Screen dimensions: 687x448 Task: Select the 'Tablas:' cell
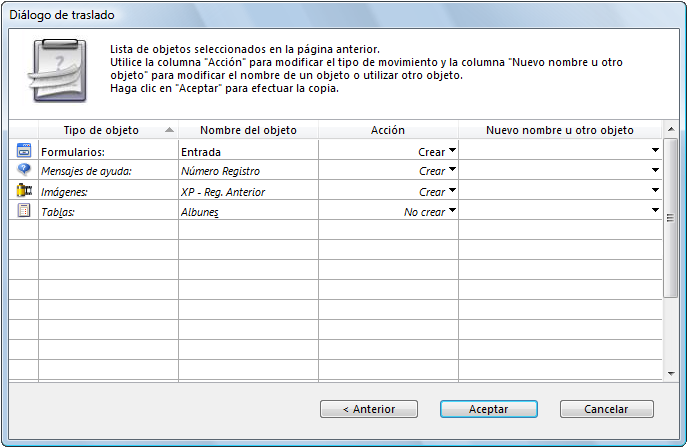point(108,212)
